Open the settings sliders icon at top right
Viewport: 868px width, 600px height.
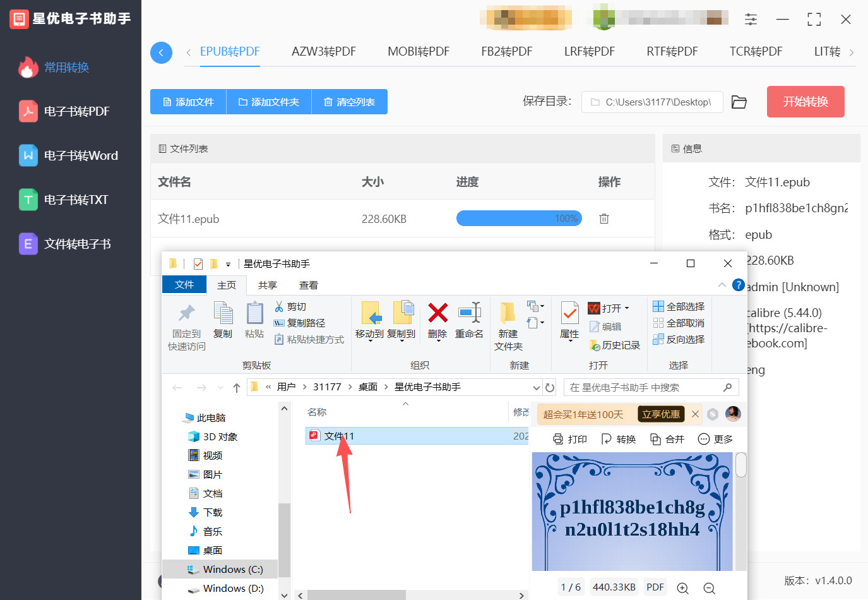(x=751, y=19)
